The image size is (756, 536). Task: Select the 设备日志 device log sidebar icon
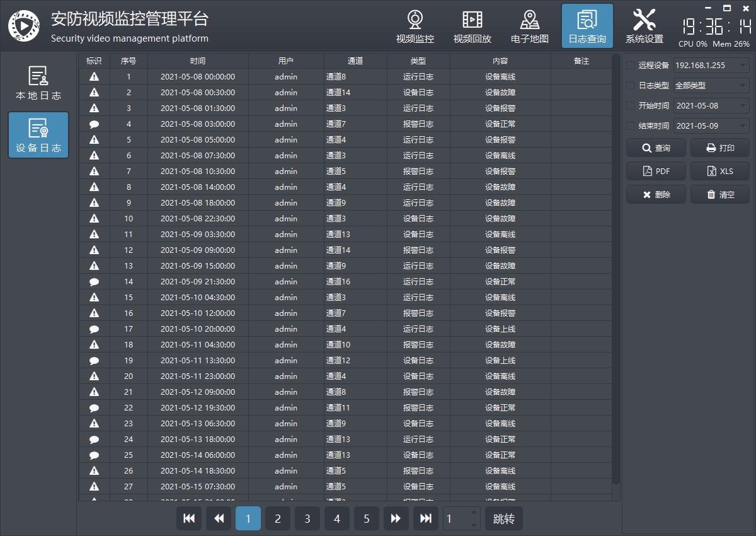tap(38, 135)
